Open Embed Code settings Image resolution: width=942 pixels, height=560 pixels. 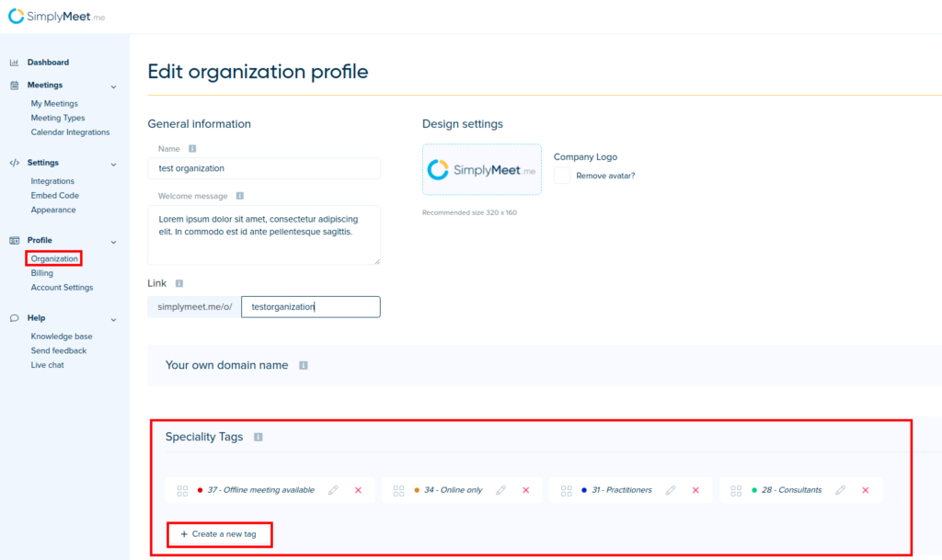pyautogui.click(x=54, y=196)
